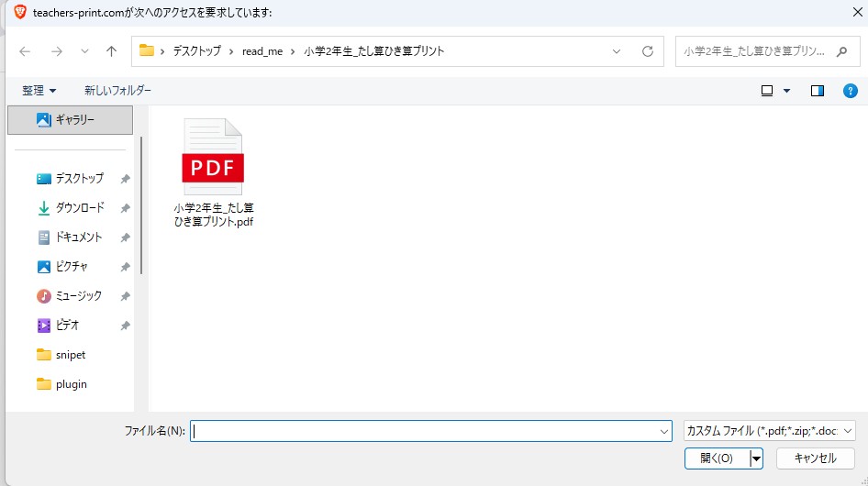Click the navigation pane scrollbar
The width and height of the screenshot is (868, 486).
click(141, 206)
